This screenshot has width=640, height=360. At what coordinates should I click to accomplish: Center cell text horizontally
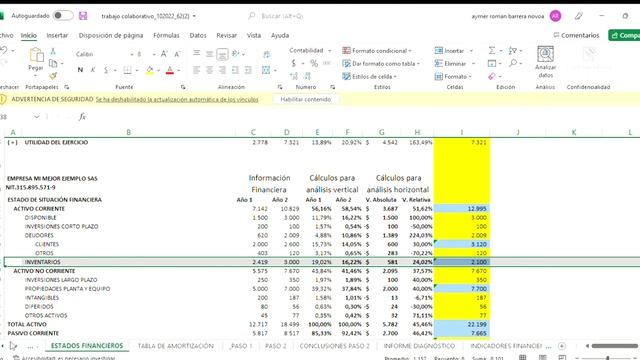[209, 70]
